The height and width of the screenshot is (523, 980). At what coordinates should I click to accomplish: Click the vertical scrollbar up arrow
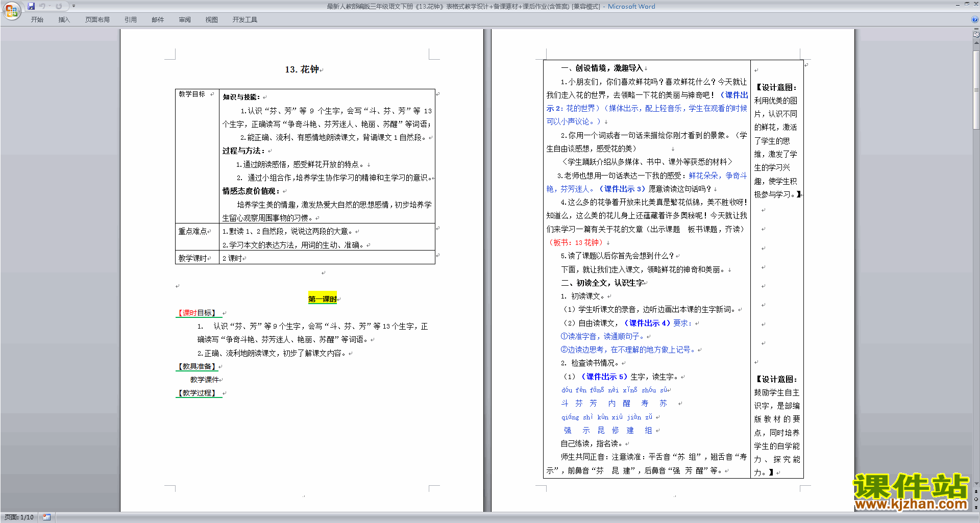click(976, 43)
